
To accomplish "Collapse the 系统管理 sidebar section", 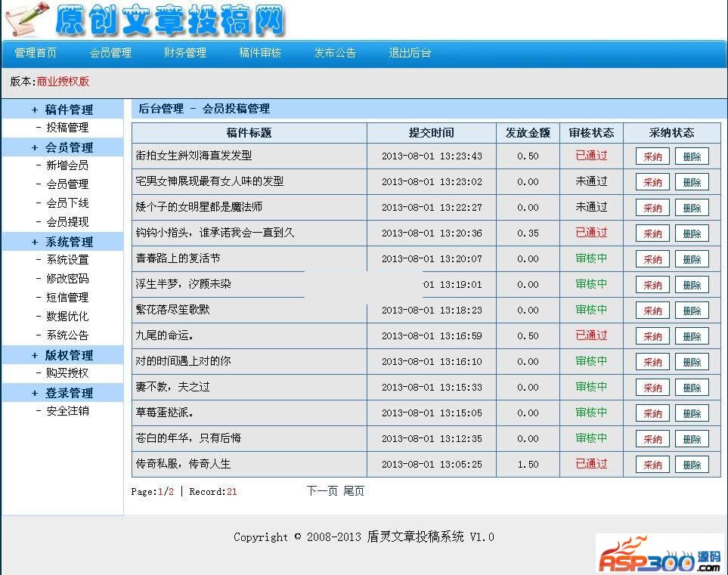I will [x=63, y=242].
